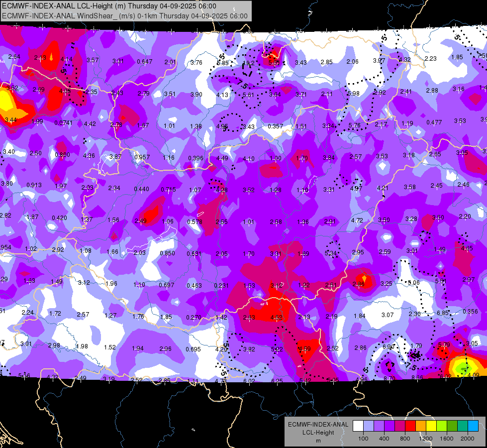Click the wind shear value 0.463
The image size is (487, 448).
pos(194,285)
